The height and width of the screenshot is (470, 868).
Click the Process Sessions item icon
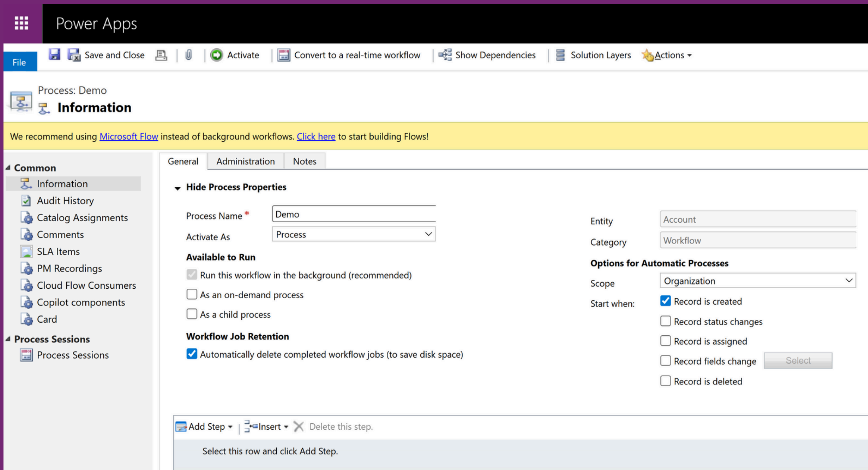(26, 355)
